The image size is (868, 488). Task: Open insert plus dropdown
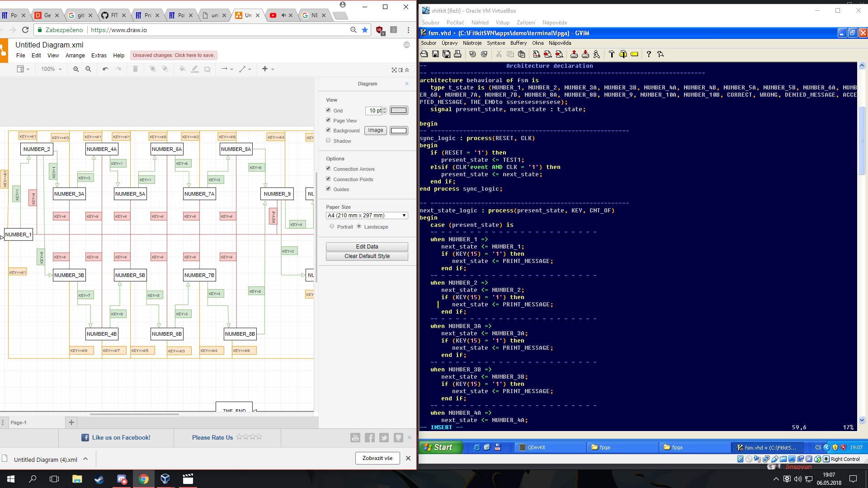(268, 69)
